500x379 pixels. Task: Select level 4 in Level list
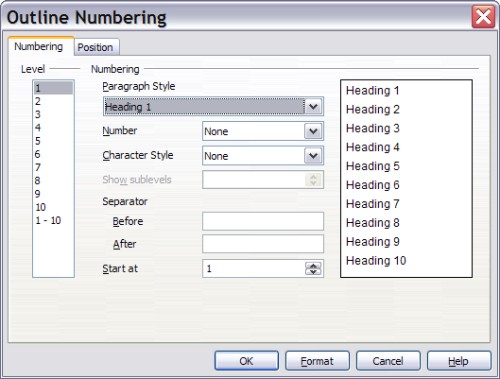click(x=53, y=128)
